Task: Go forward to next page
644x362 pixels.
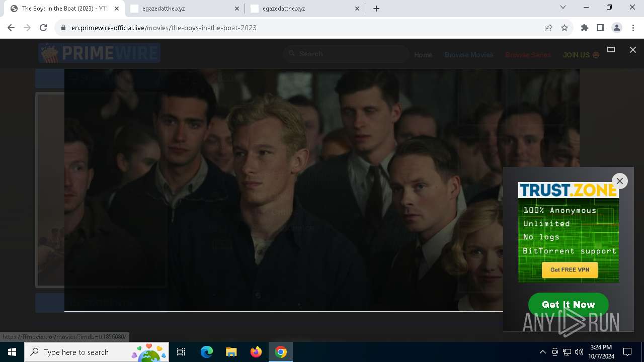Action: (x=27, y=28)
